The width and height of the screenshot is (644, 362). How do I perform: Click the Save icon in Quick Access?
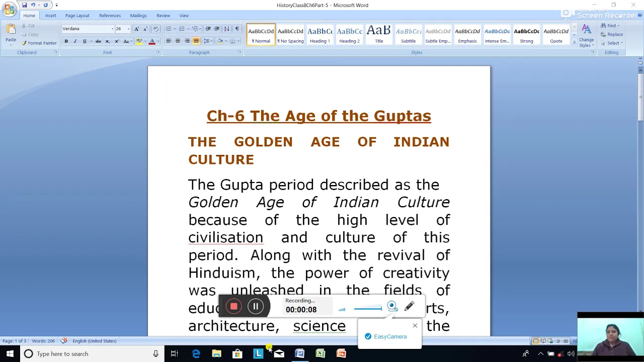coord(24,5)
